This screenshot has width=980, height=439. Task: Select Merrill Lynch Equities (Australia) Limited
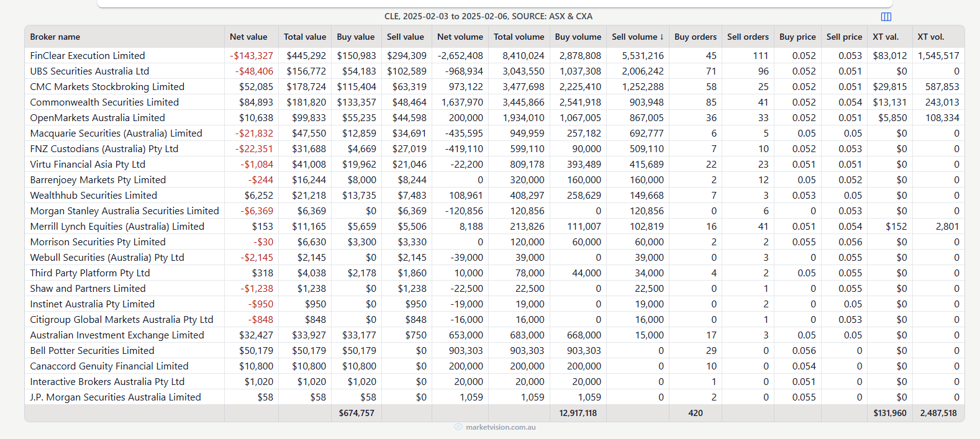117,226
